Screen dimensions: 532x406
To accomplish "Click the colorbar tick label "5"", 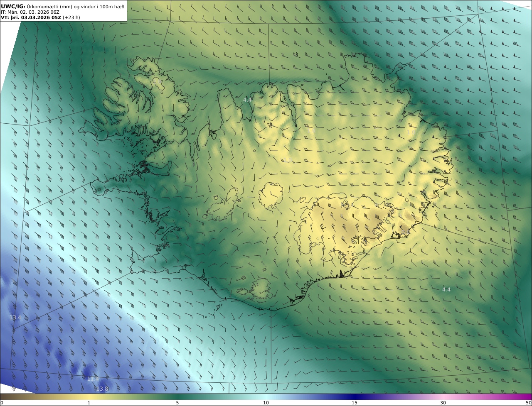I will (177, 403).
